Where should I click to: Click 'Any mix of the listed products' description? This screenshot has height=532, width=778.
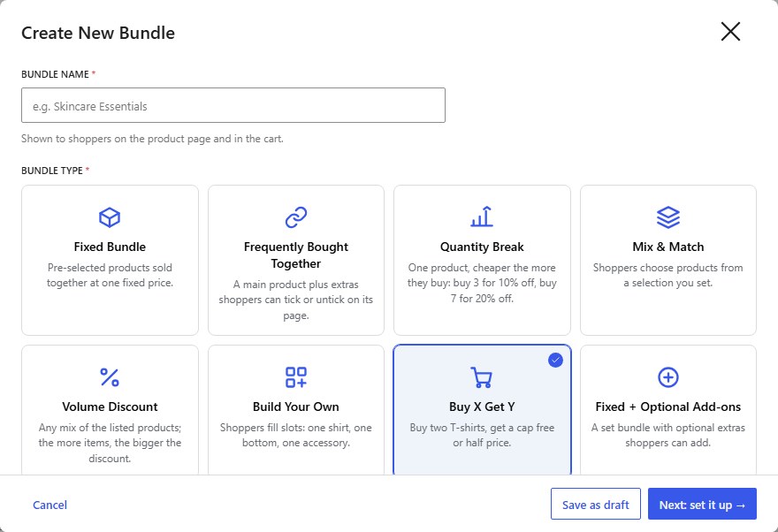pos(110,443)
